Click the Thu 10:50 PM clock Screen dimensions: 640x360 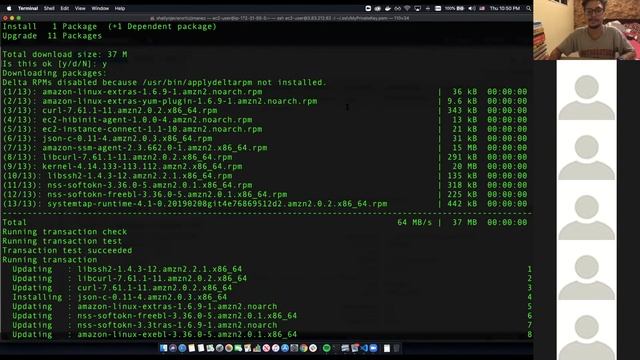pos(505,8)
